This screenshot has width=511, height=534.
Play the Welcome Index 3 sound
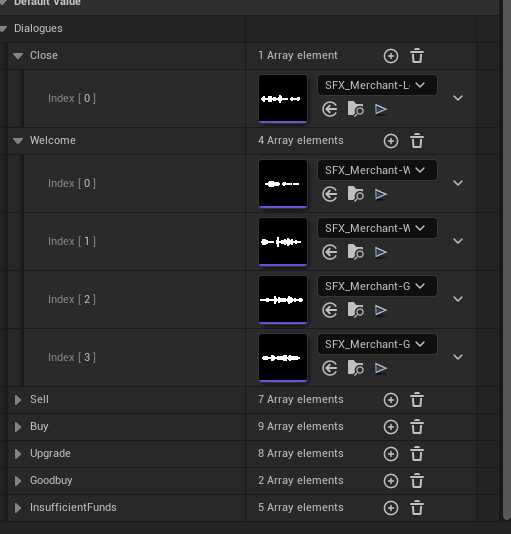[x=381, y=368]
